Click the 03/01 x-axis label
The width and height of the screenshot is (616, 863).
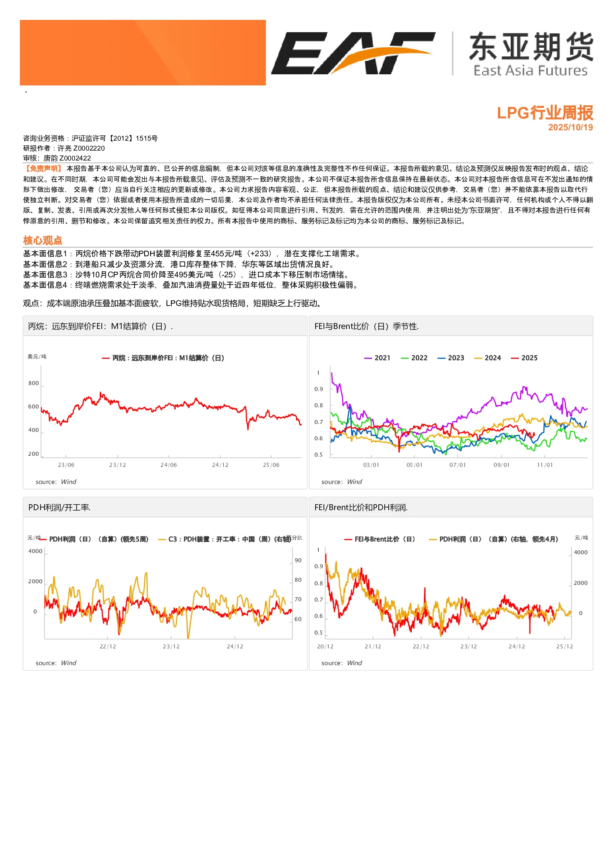coord(371,465)
